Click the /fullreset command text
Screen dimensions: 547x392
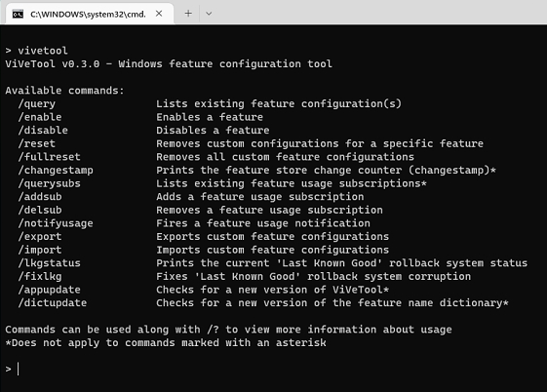coord(49,157)
